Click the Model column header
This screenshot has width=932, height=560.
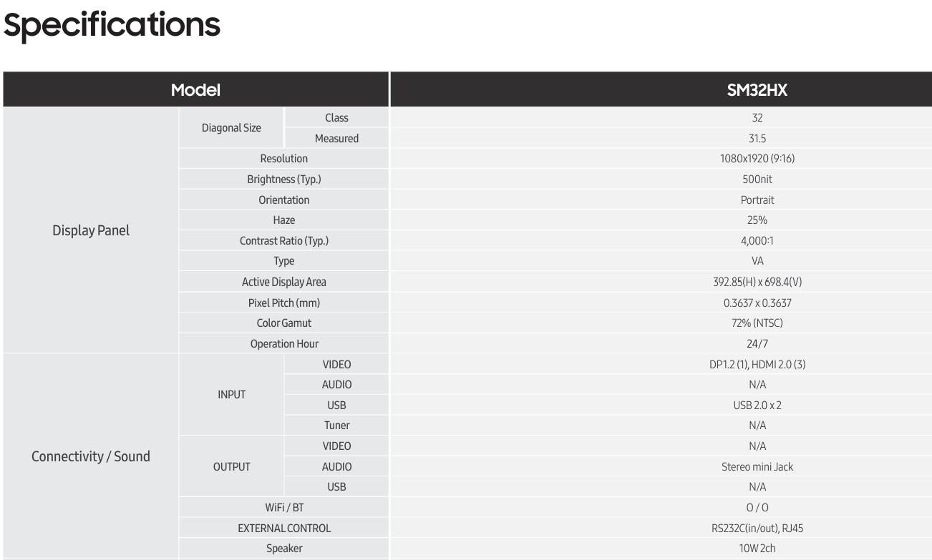click(195, 89)
